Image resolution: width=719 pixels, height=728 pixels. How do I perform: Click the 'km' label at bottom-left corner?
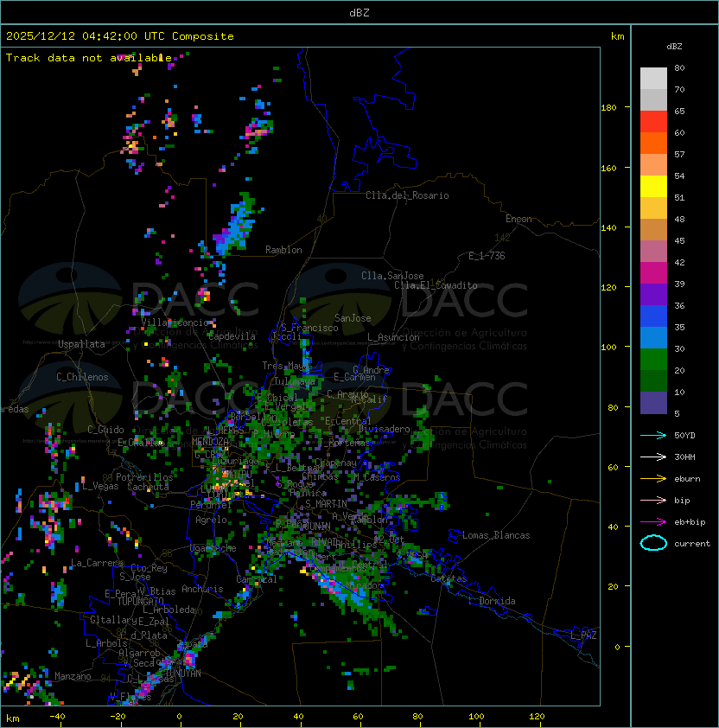click(x=13, y=718)
